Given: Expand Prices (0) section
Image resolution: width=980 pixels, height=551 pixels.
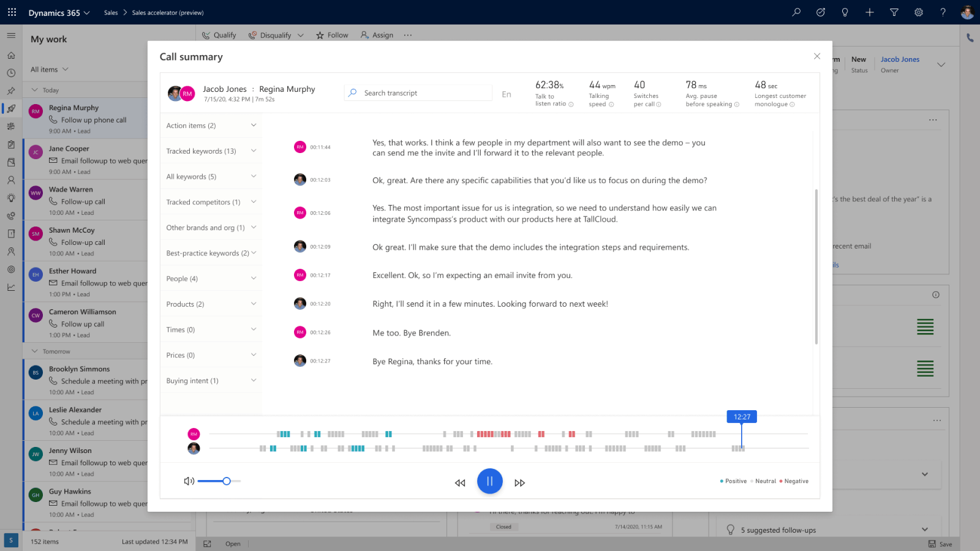Looking at the screenshot, I should pos(211,355).
